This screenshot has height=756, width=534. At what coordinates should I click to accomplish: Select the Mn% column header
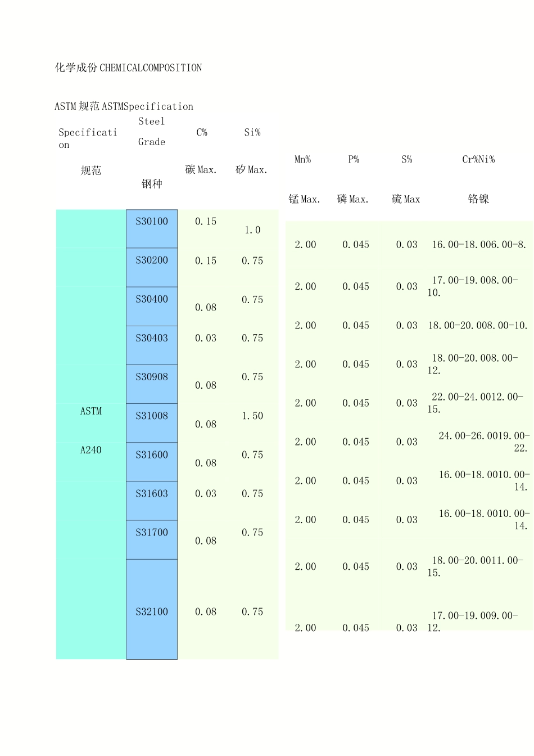pos(302,160)
